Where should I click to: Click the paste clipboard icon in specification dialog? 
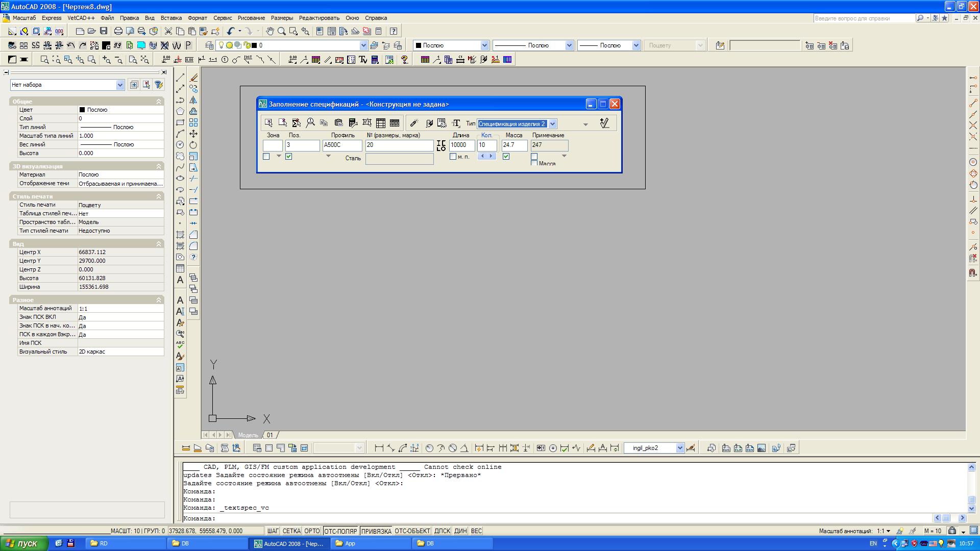[338, 123]
